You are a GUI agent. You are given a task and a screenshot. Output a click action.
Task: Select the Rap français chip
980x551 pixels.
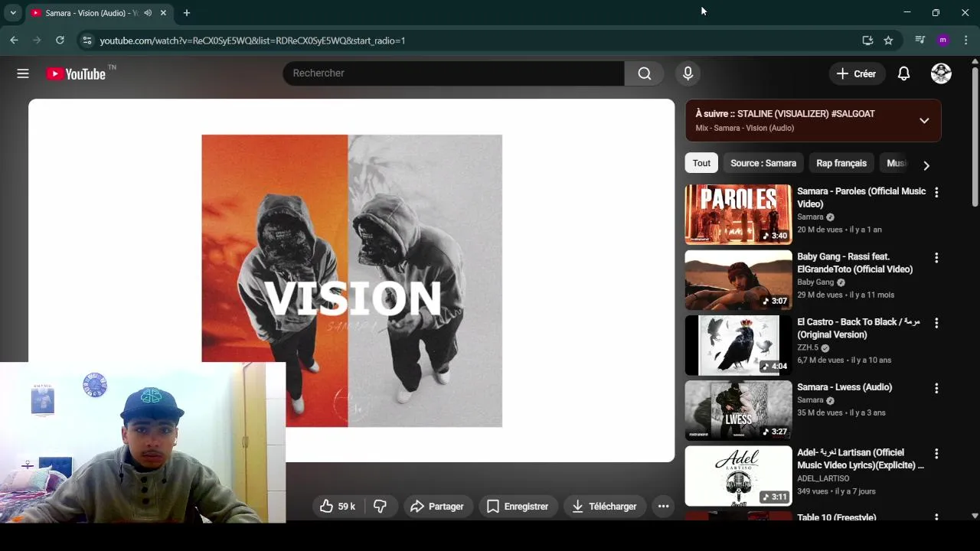coord(841,163)
